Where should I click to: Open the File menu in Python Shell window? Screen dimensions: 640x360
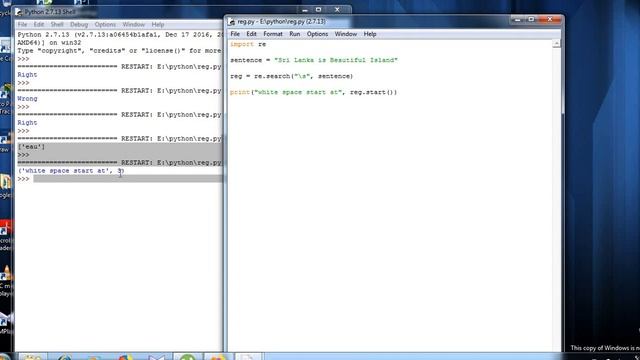[22, 24]
